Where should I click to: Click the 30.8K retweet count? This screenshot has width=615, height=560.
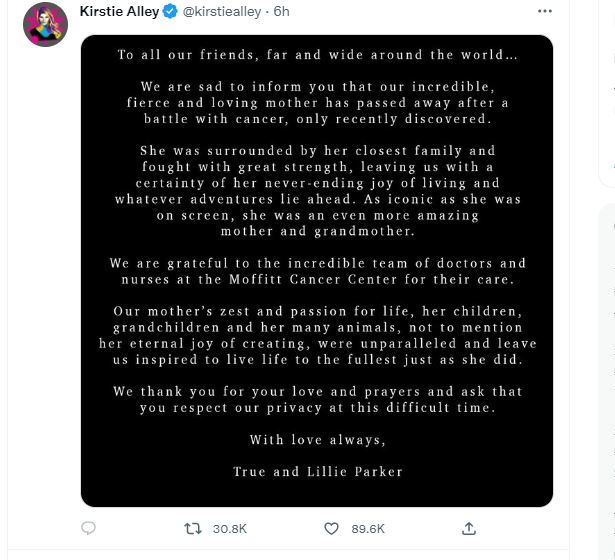(x=232, y=527)
